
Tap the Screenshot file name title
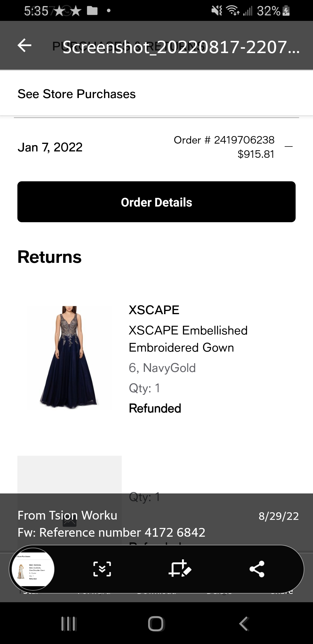click(x=181, y=47)
